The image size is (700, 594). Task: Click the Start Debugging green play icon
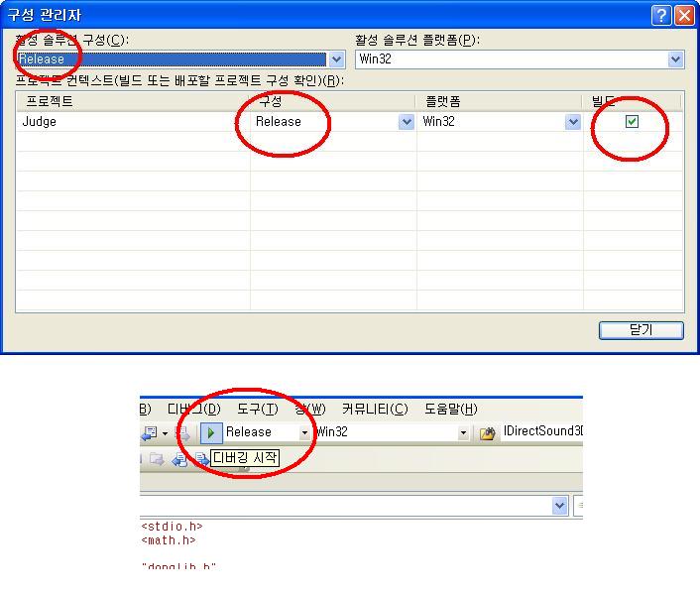pos(211,432)
